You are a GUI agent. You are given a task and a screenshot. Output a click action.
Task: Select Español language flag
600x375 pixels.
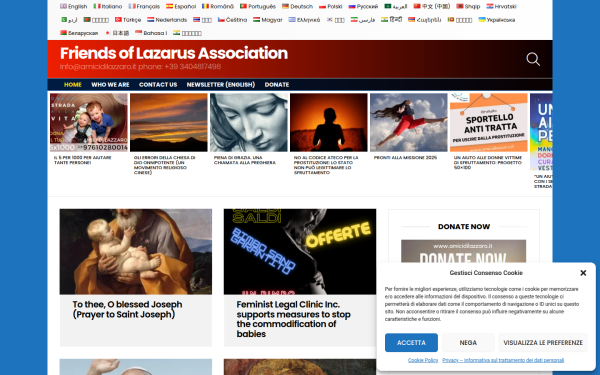click(181, 6)
